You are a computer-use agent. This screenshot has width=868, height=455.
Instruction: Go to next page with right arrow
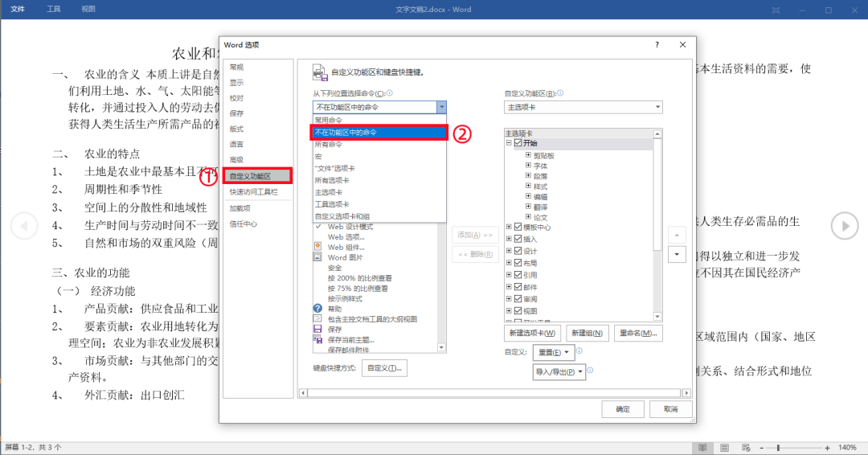pyautogui.click(x=845, y=226)
